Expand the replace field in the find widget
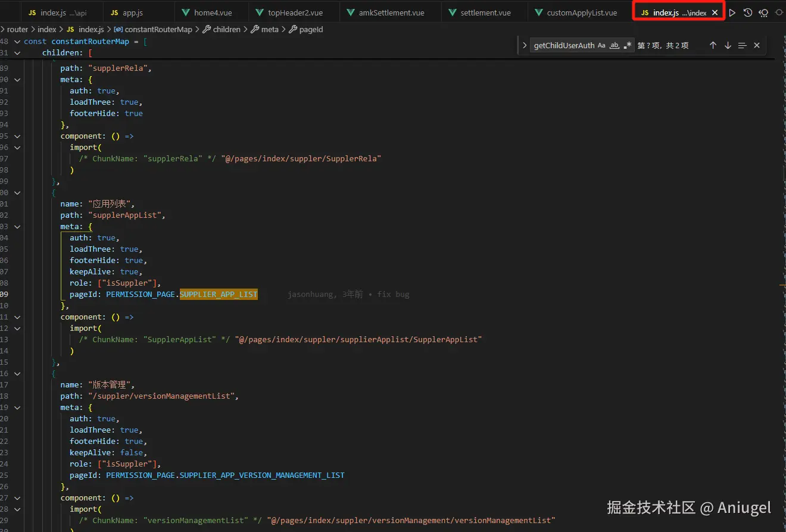The image size is (786, 532). [x=524, y=45]
